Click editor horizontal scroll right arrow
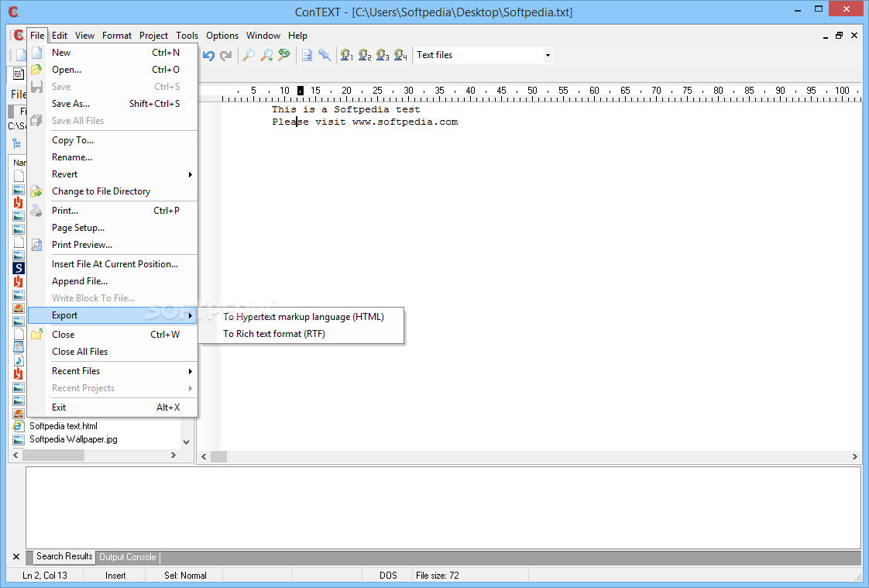The width and height of the screenshot is (869, 588). pyautogui.click(x=854, y=456)
